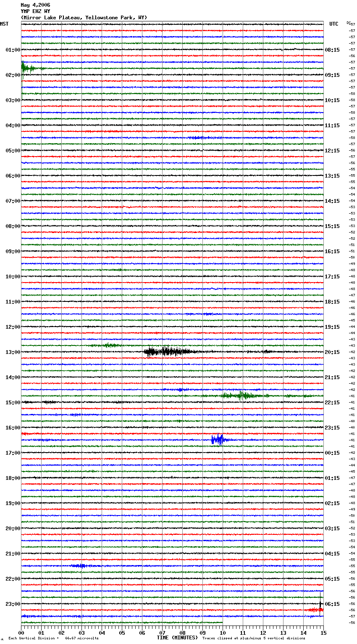Select the 20:00 MST row label
The width and height of the screenshot is (357, 644).
click(x=13, y=529)
